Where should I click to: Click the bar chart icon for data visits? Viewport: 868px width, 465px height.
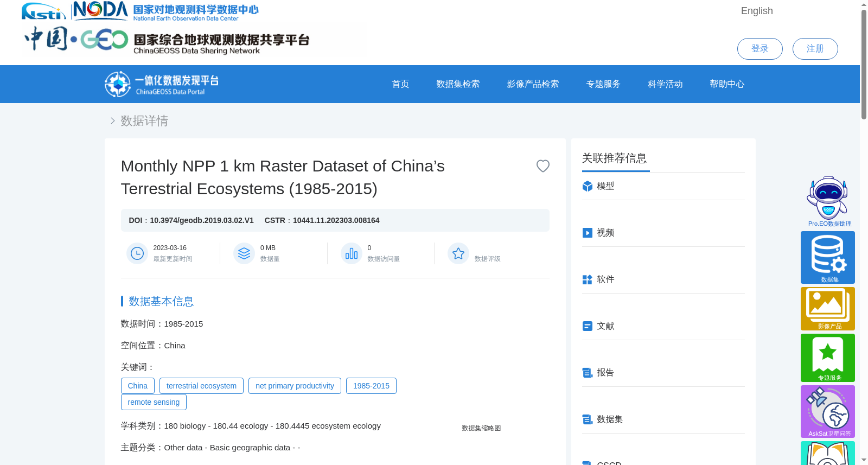pyautogui.click(x=352, y=253)
